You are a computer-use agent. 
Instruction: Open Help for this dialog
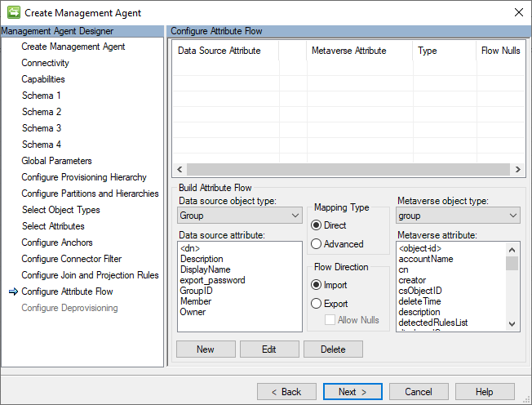tap(485, 392)
